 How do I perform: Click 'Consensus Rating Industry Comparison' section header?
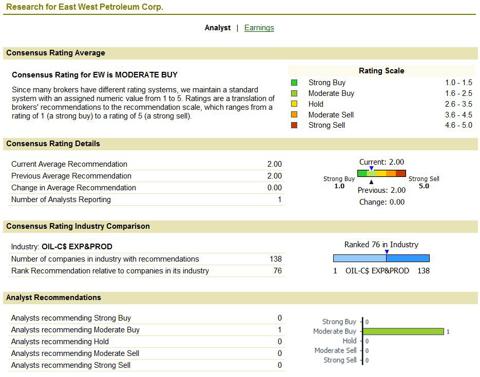click(x=240, y=226)
